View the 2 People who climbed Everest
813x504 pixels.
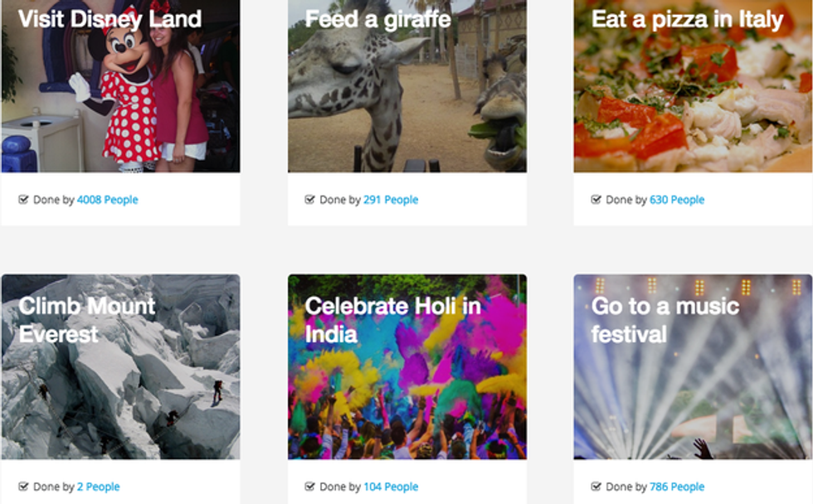[98, 487]
